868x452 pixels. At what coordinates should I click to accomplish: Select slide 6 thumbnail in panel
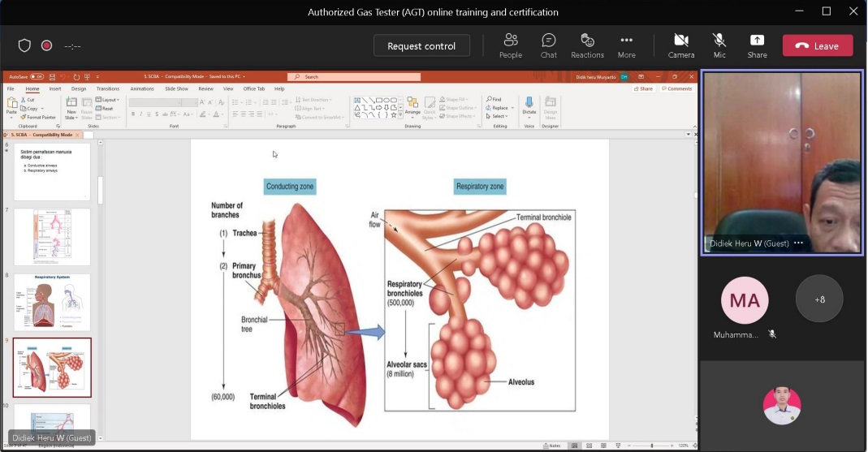pos(52,172)
